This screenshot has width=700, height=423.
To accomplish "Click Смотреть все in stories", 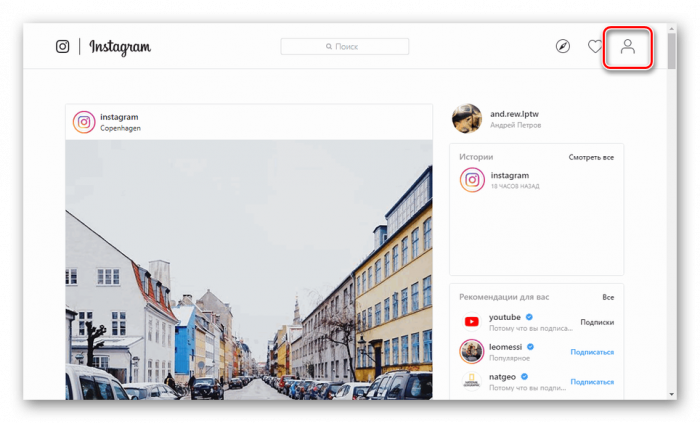I will coord(591,157).
